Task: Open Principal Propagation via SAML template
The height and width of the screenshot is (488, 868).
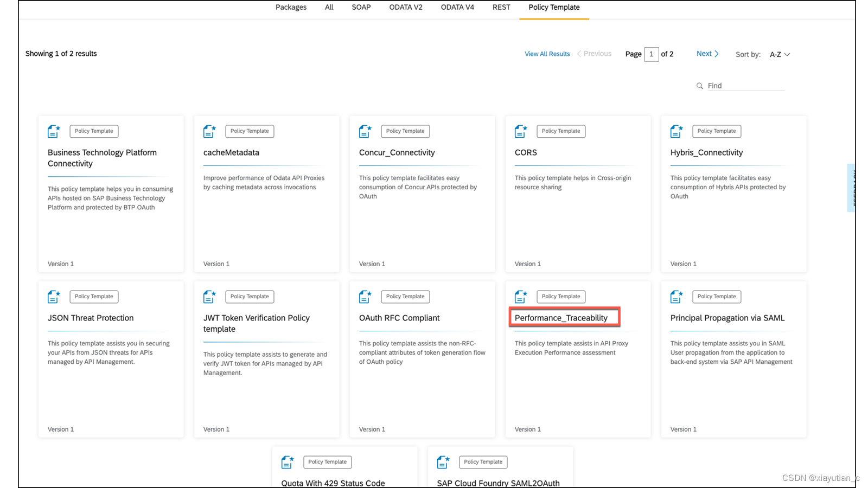Action: tap(727, 318)
